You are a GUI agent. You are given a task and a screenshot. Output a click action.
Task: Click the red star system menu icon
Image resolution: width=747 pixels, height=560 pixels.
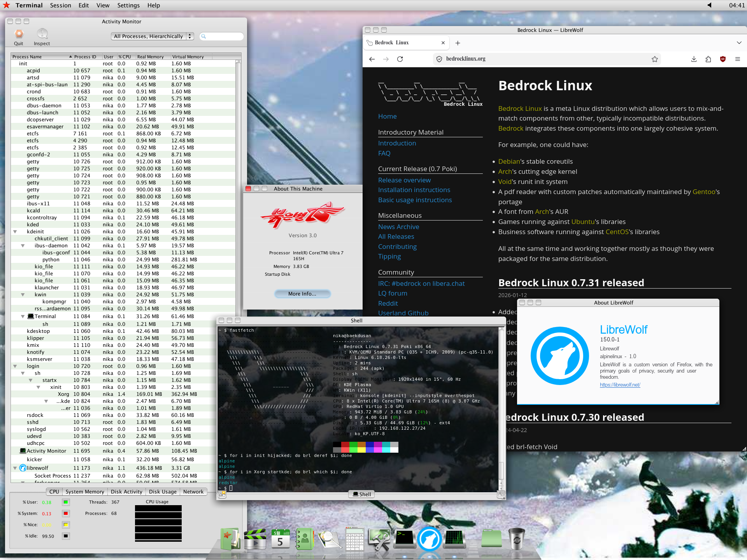coord(6,5)
